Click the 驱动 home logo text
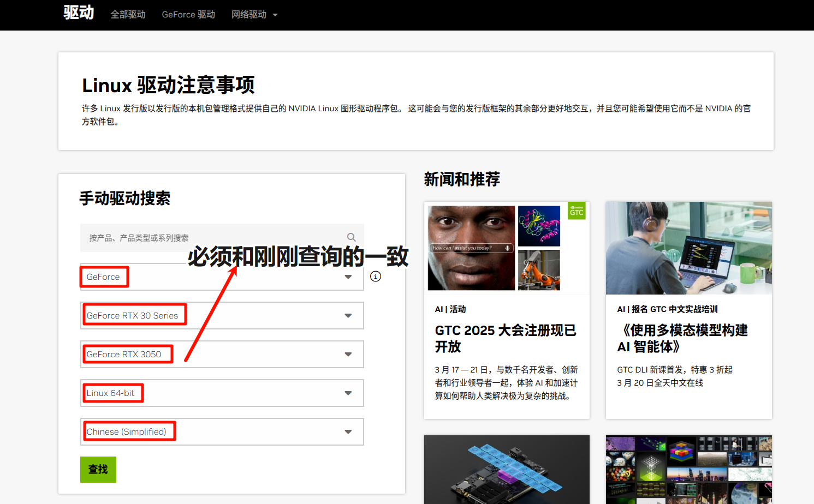This screenshot has height=504, width=814. (x=78, y=13)
